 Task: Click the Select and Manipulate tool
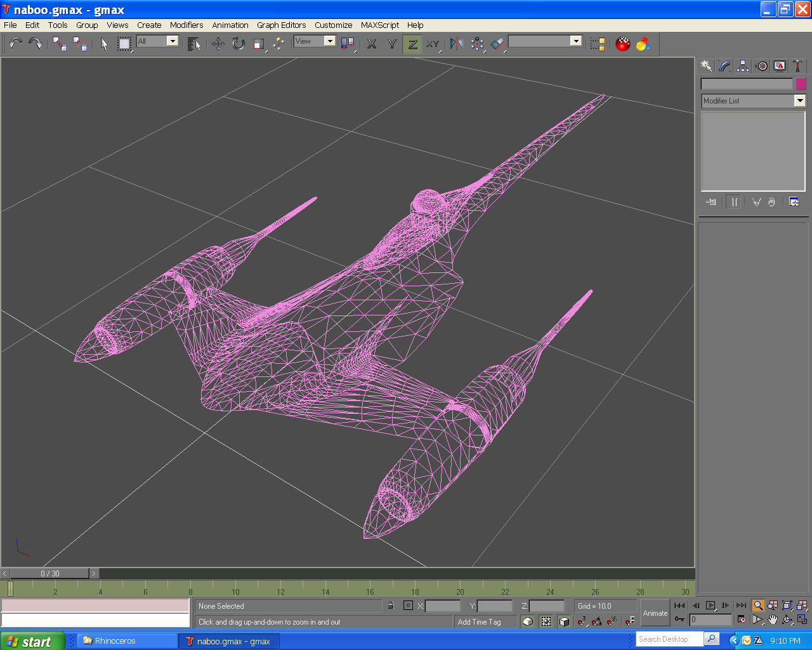click(279, 43)
